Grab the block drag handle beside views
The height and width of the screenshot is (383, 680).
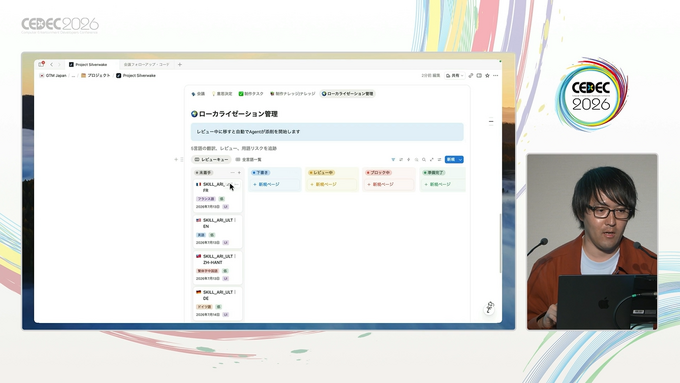[x=182, y=160]
